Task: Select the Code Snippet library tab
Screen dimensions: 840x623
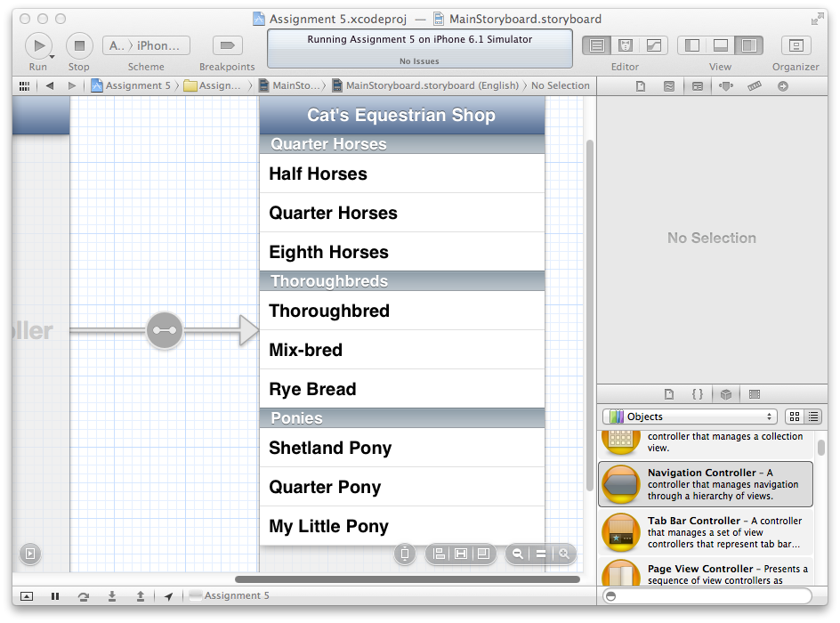Action: 698,394
